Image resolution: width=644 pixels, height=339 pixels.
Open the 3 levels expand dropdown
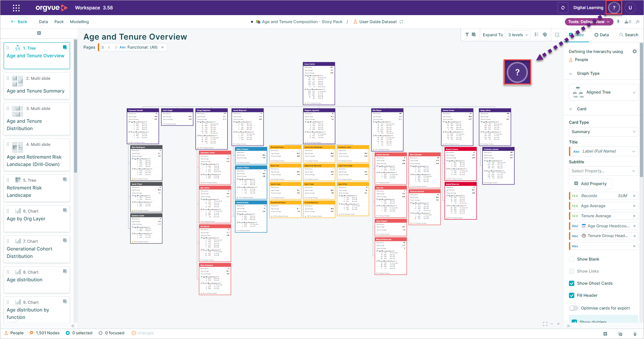518,35
